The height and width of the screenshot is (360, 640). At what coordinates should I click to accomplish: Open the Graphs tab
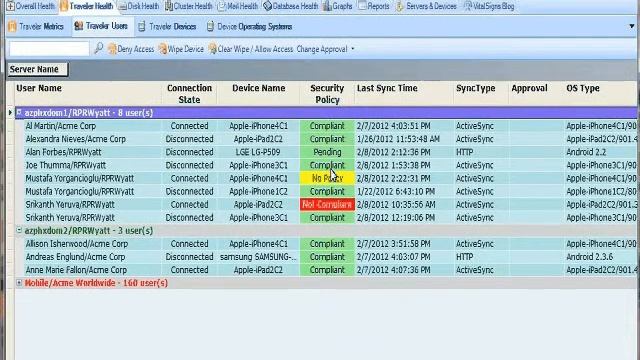[338, 6]
